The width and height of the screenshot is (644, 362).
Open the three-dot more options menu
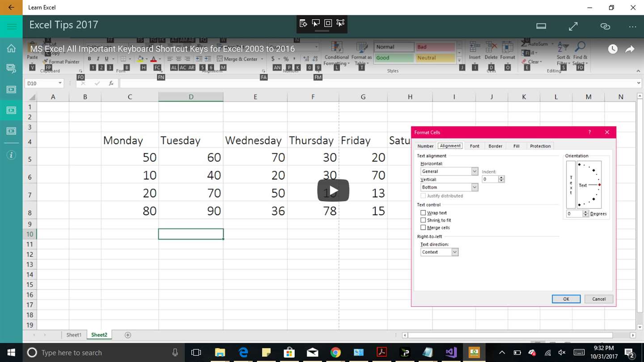click(x=632, y=26)
